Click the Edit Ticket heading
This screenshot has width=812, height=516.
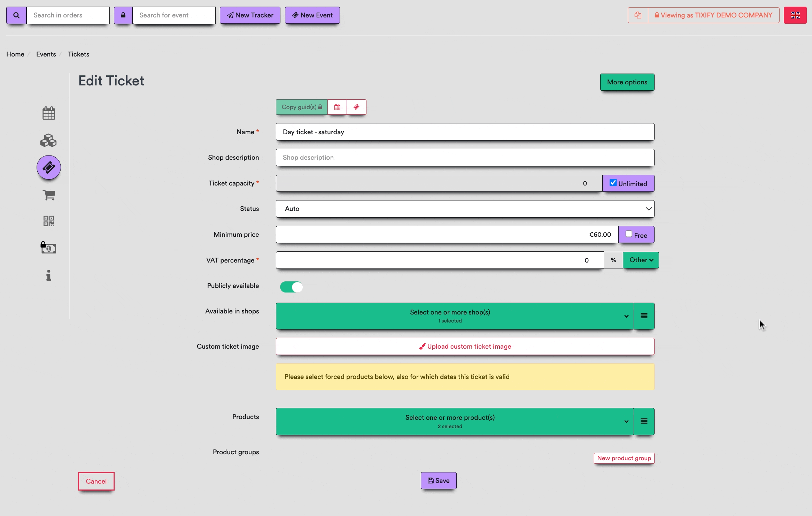tap(111, 81)
